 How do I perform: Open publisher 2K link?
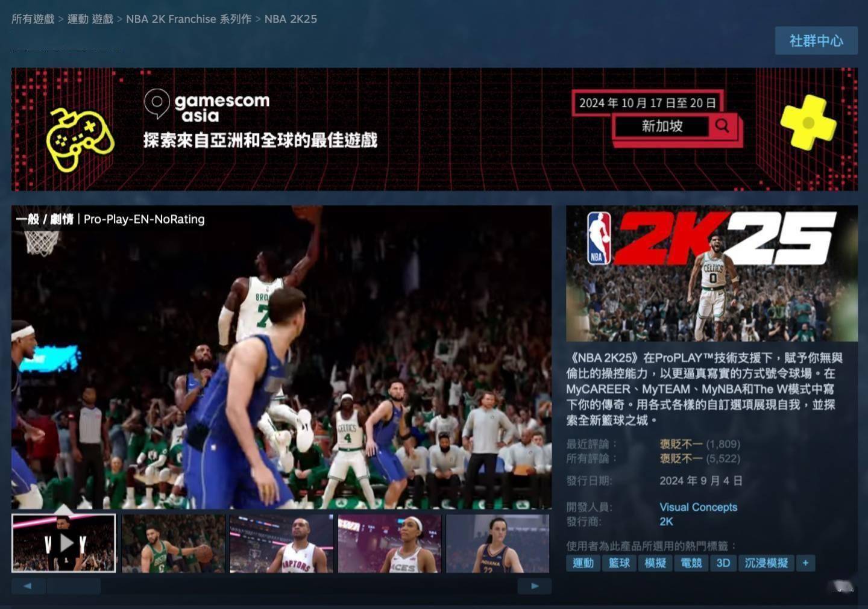pos(666,522)
